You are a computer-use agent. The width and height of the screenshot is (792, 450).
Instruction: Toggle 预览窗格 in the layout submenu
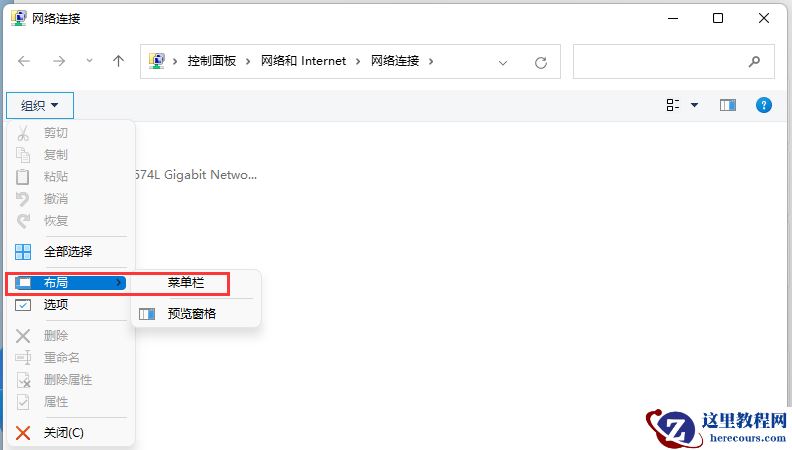[x=196, y=314]
